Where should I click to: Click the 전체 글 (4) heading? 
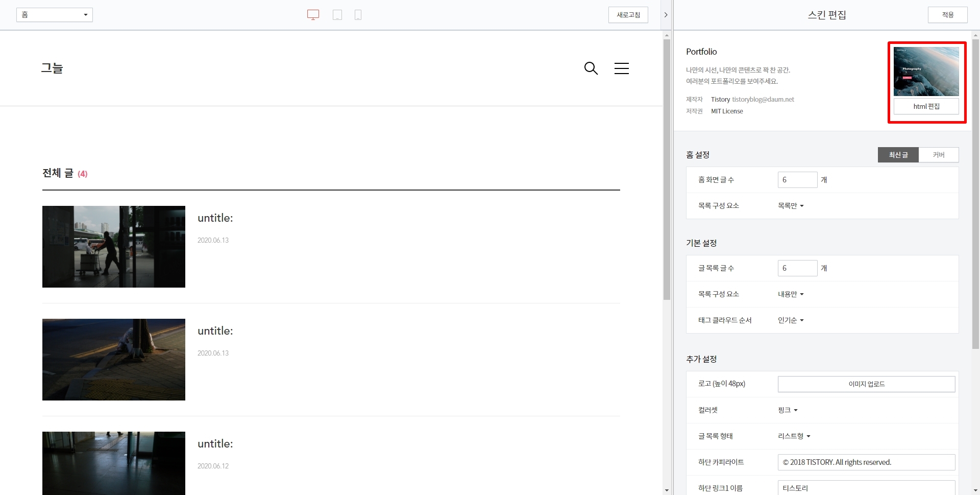coord(65,173)
